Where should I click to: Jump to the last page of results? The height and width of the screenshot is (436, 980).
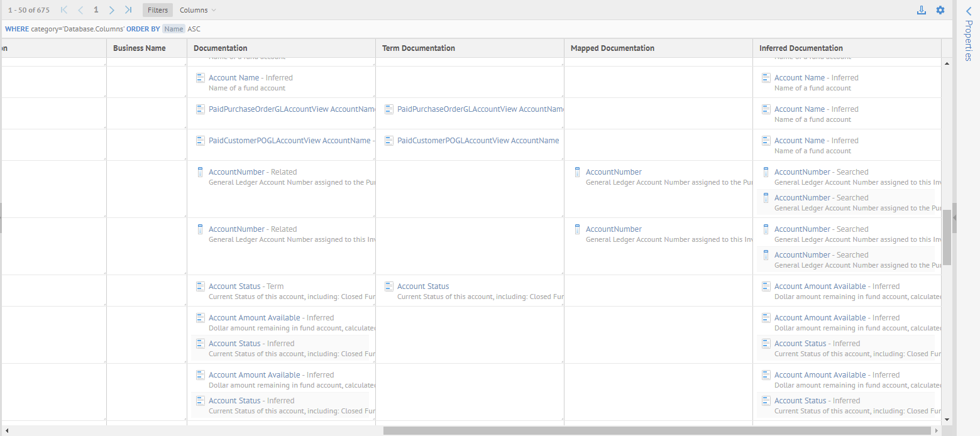click(x=128, y=10)
